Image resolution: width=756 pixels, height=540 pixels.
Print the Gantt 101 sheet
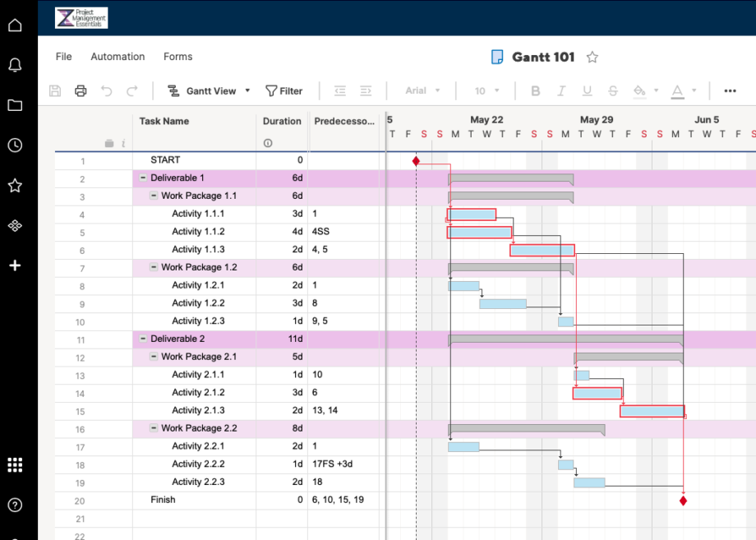click(80, 90)
